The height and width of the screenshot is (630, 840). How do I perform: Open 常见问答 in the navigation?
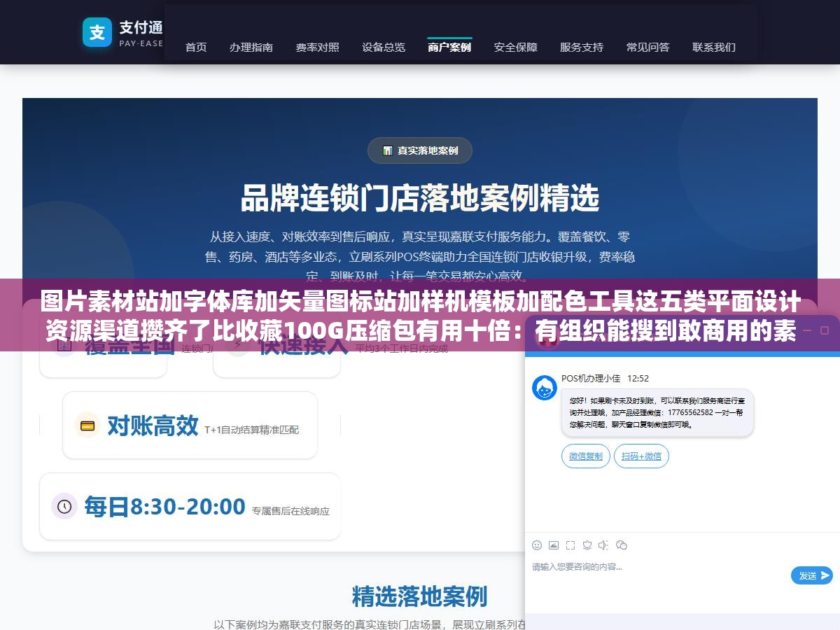[x=648, y=48]
